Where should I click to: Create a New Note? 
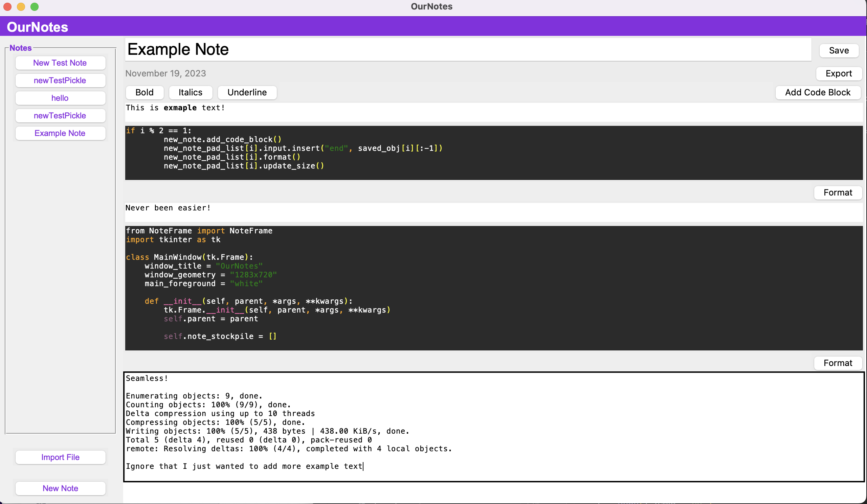60,488
